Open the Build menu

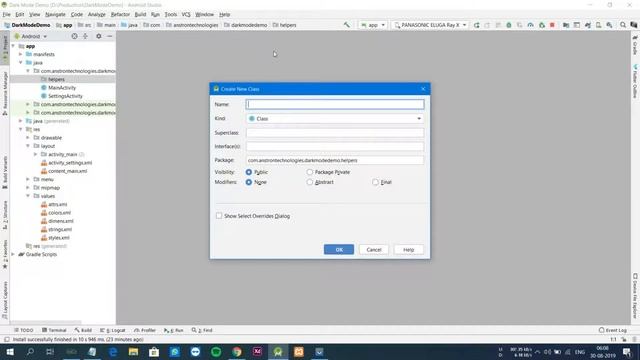(x=140, y=14)
